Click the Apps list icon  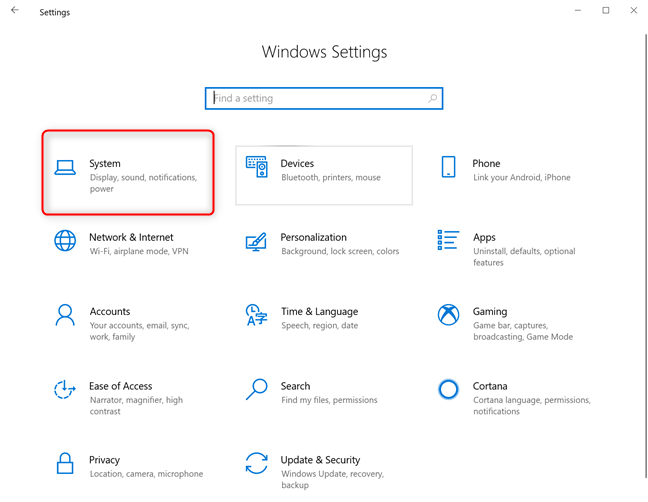tap(448, 240)
